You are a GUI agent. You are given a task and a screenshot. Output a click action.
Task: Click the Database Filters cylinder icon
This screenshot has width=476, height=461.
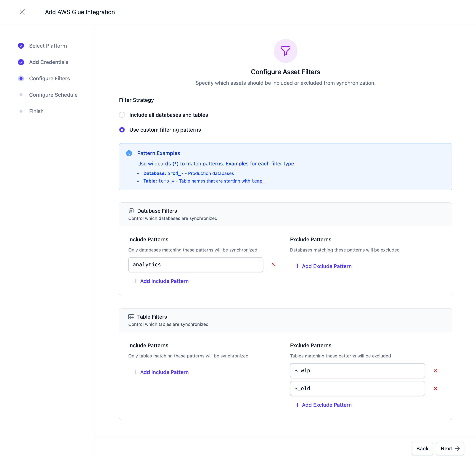point(131,211)
